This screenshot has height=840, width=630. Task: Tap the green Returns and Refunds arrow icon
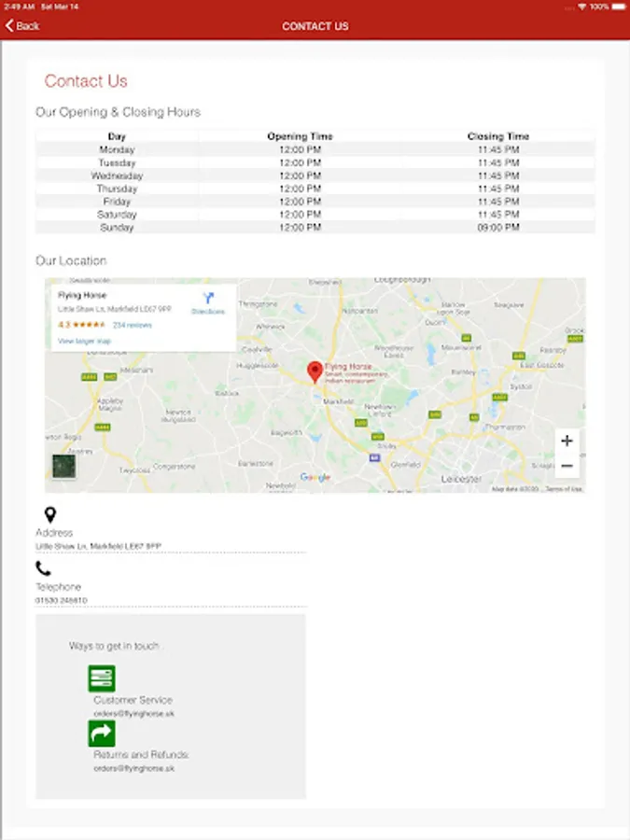click(102, 734)
